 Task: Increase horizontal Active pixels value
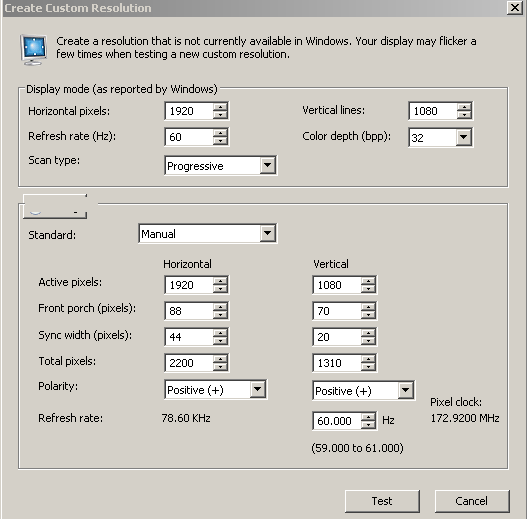pos(220,281)
